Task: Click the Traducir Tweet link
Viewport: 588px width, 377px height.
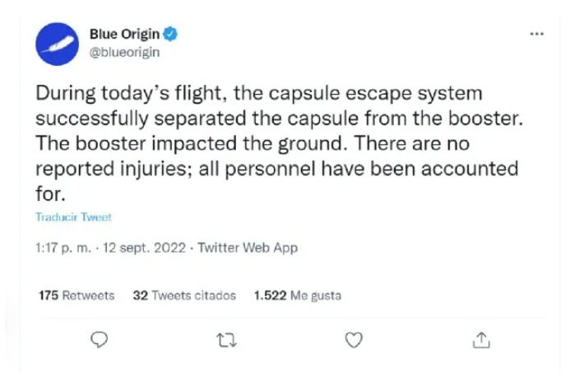Action: click(73, 217)
